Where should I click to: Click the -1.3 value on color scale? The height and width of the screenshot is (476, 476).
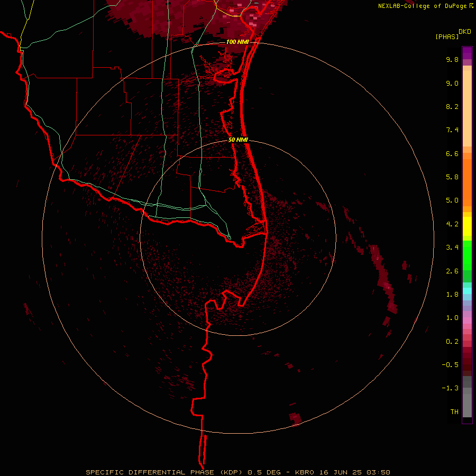coord(450,388)
